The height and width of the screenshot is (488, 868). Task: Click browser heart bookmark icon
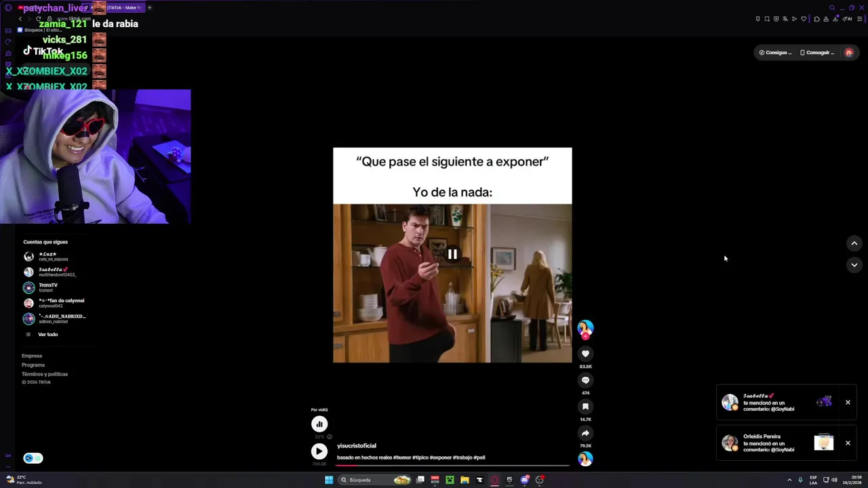coord(804,19)
